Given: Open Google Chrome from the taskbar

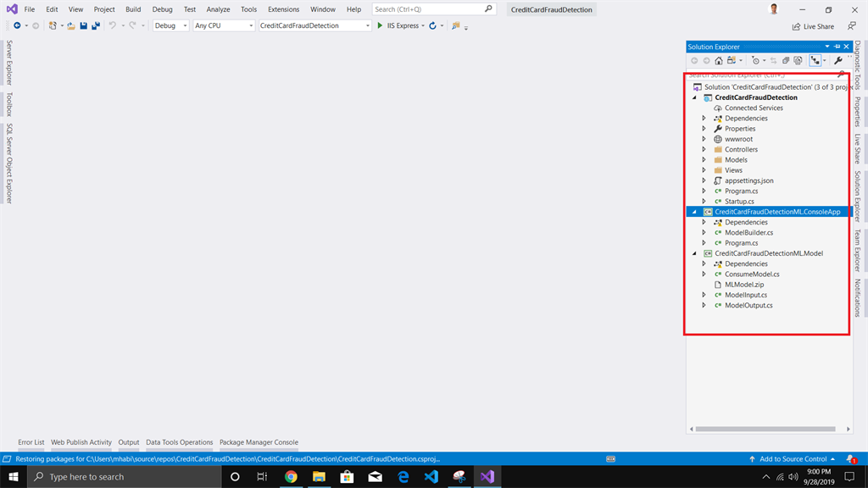Looking at the screenshot, I should point(291,476).
